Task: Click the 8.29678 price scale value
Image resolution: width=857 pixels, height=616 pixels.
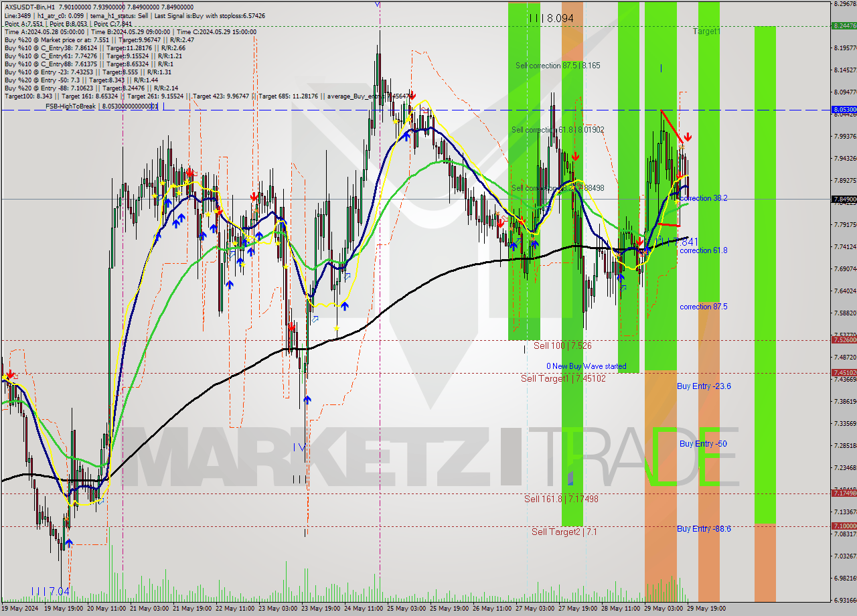Action: (x=845, y=4)
